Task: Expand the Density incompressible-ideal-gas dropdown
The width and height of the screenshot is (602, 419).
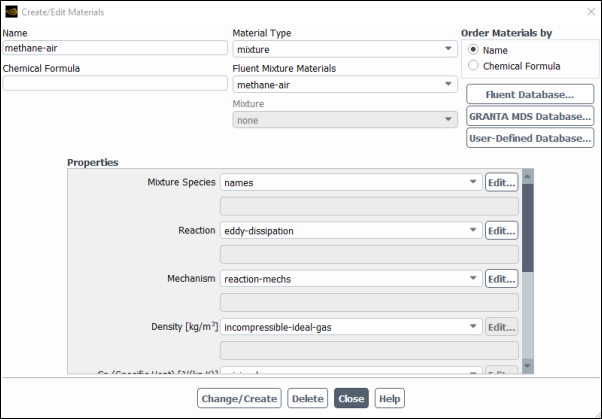Action: (x=350, y=327)
